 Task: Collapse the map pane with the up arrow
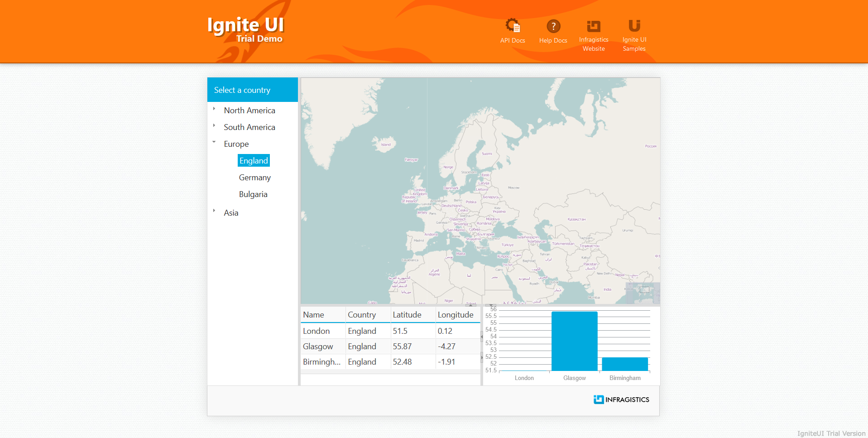470,305
